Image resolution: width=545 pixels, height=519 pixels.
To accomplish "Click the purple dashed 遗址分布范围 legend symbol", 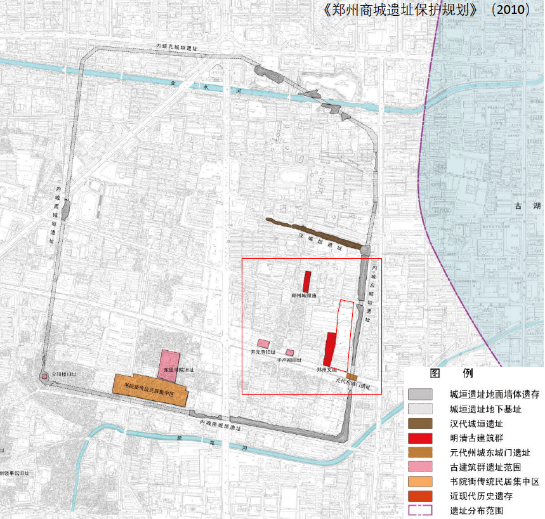I will pos(421,510).
